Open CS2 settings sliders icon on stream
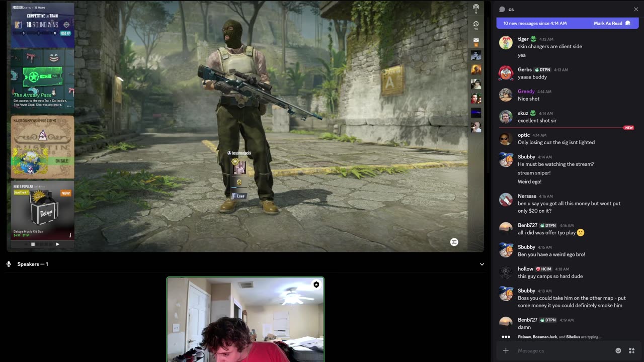644x362 pixels. click(454, 242)
